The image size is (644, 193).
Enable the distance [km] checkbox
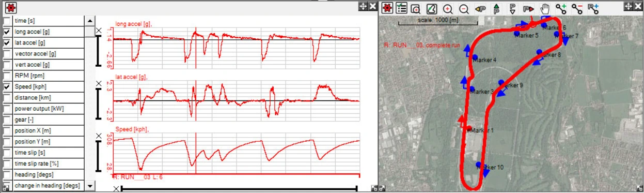pos(7,97)
